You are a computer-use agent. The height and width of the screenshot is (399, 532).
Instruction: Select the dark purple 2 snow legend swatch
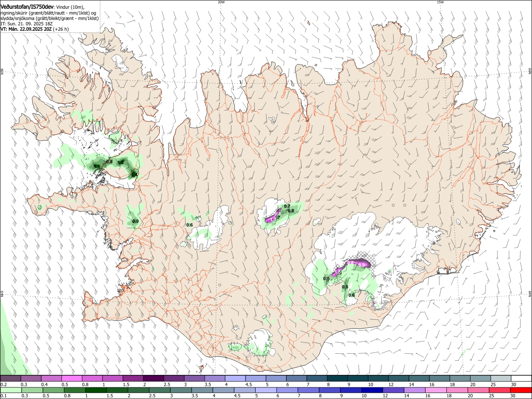tap(153, 379)
